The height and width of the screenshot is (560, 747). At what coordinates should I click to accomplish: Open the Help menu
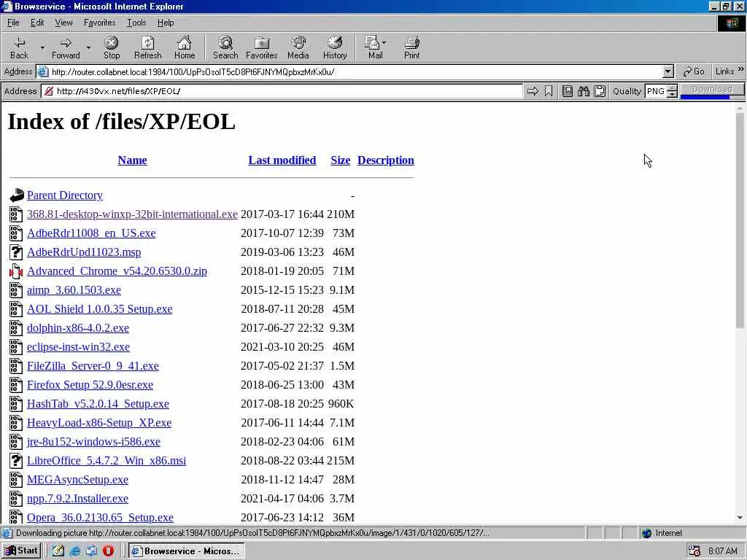[166, 23]
